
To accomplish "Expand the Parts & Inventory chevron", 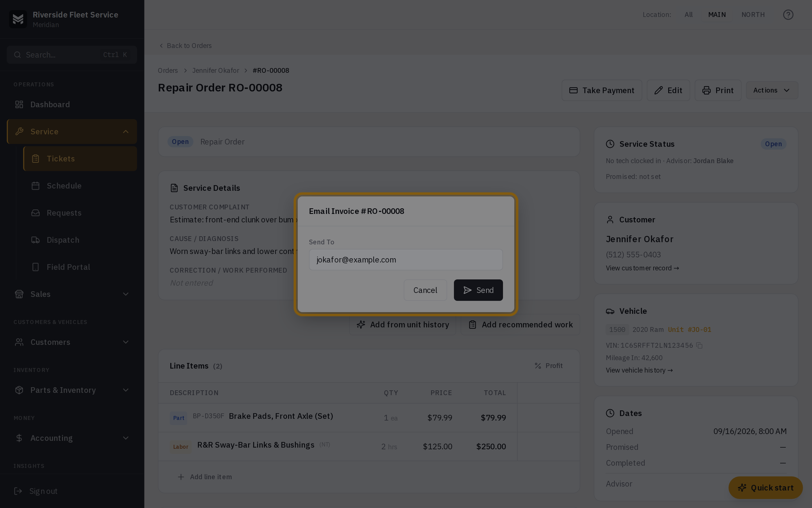I will click(x=126, y=390).
